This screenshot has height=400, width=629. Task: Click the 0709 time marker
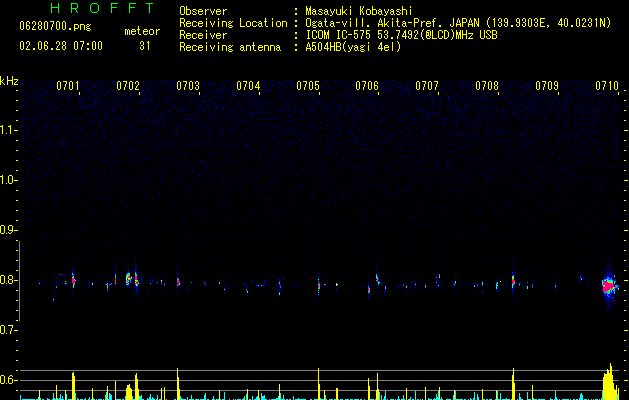[547, 86]
